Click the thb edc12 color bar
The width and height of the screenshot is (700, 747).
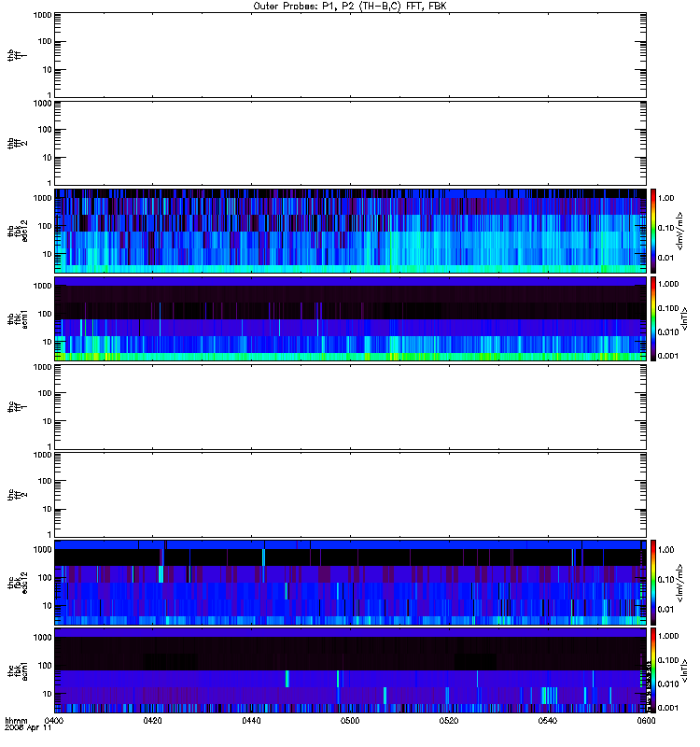tap(653, 231)
